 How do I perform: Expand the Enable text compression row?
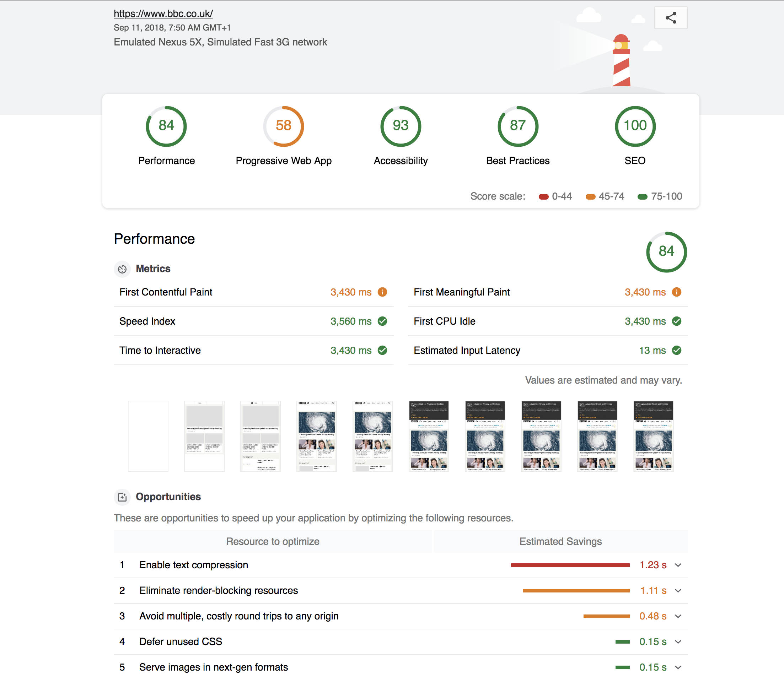[678, 565]
